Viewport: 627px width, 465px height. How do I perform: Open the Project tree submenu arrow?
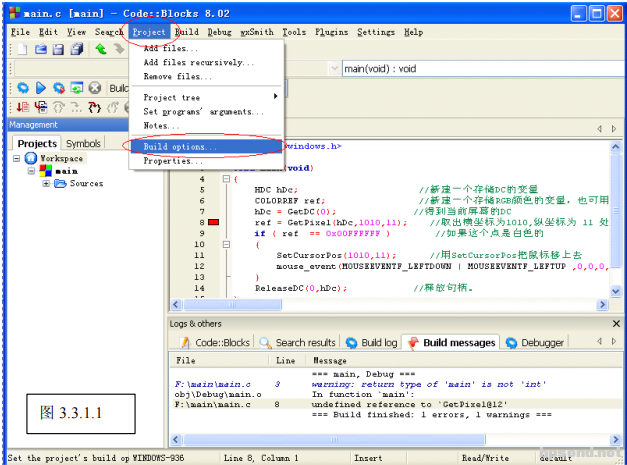(x=276, y=96)
